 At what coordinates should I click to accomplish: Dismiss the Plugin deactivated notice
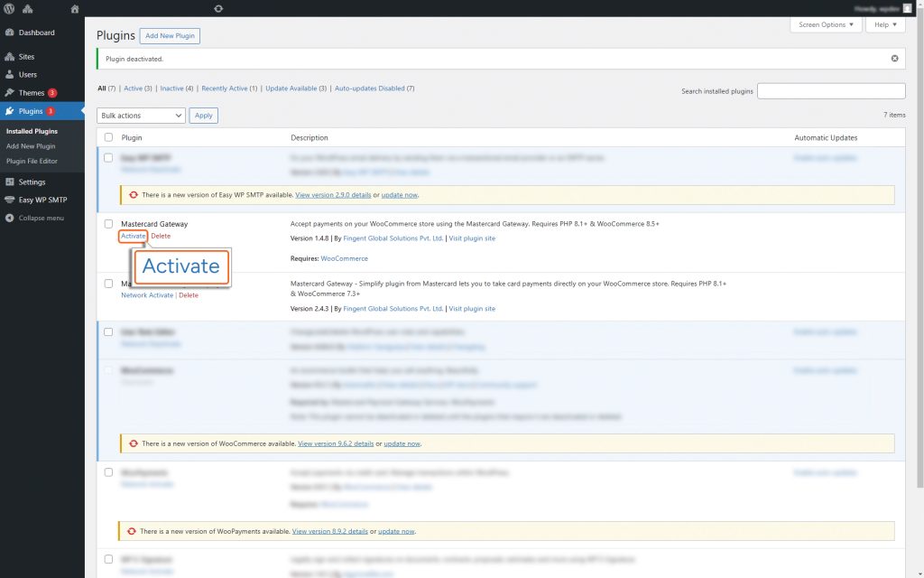pos(894,59)
